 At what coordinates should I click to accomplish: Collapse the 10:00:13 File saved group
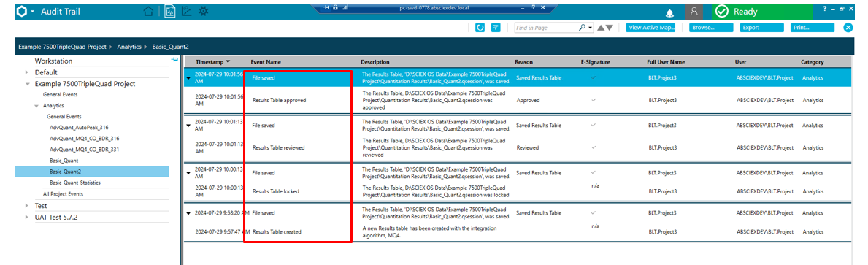click(x=188, y=172)
